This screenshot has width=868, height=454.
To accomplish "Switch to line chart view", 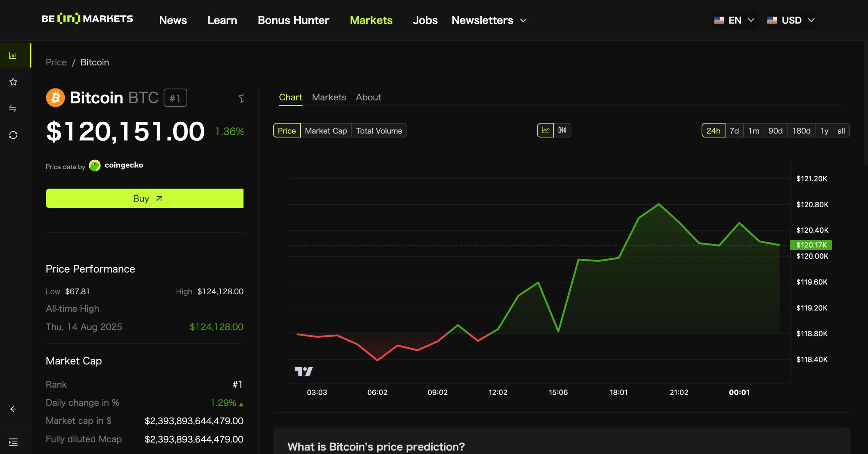I will tap(545, 130).
